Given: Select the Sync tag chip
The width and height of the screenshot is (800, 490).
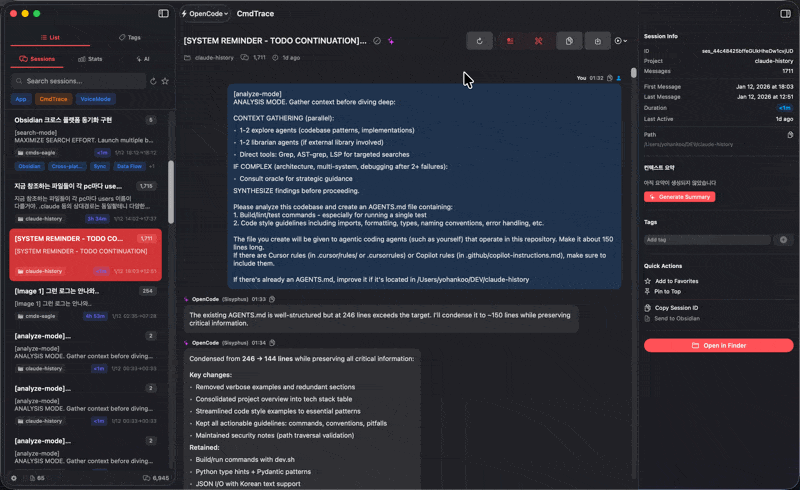Looking at the screenshot, I should point(99,166).
